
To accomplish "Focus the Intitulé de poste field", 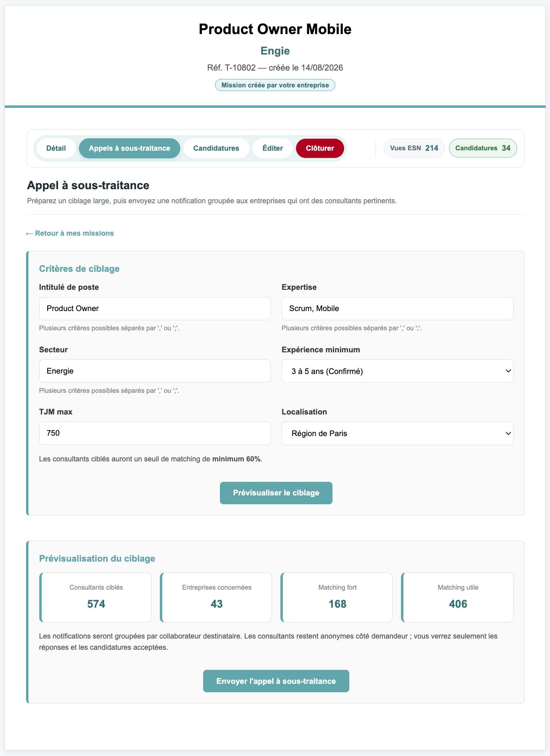I will click(x=155, y=309).
